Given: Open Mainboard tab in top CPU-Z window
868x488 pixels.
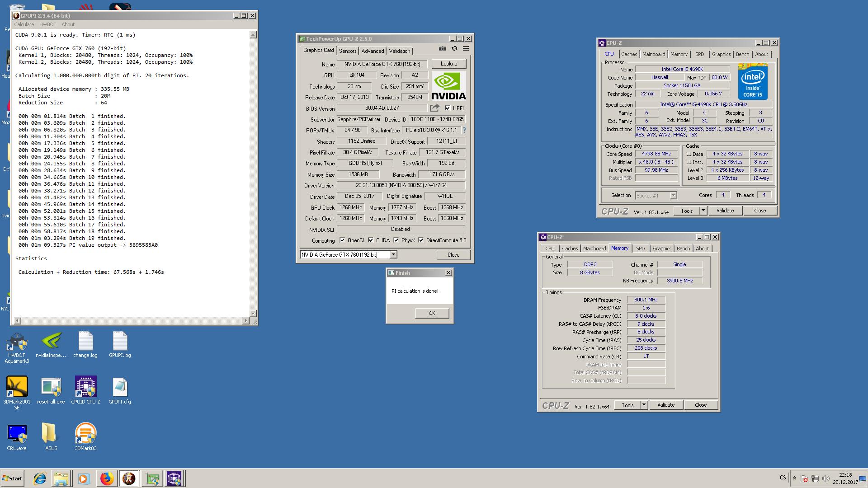Looking at the screenshot, I should click(654, 54).
